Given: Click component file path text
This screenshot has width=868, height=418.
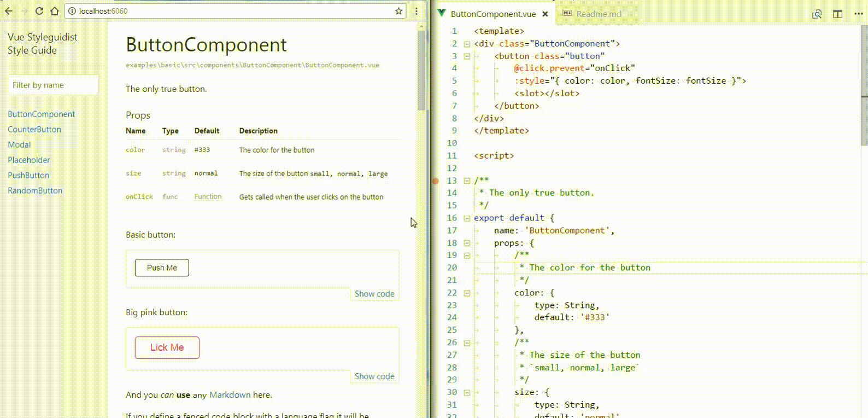Looking at the screenshot, I should pos(253,65).
